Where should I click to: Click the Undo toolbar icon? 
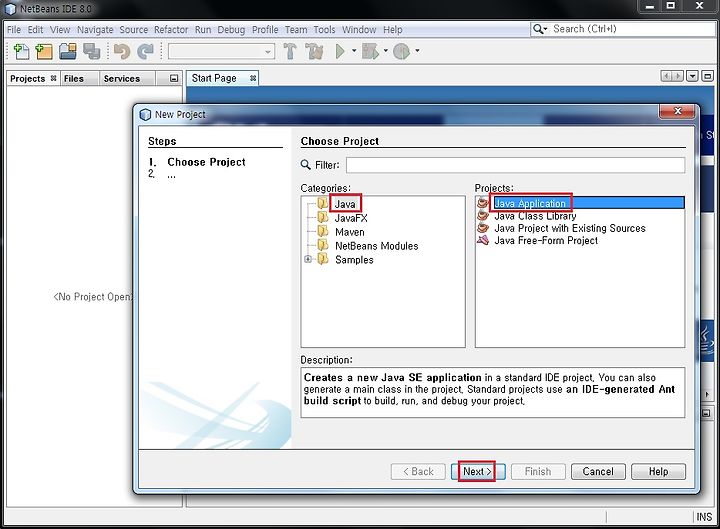(x=122, y=51)
